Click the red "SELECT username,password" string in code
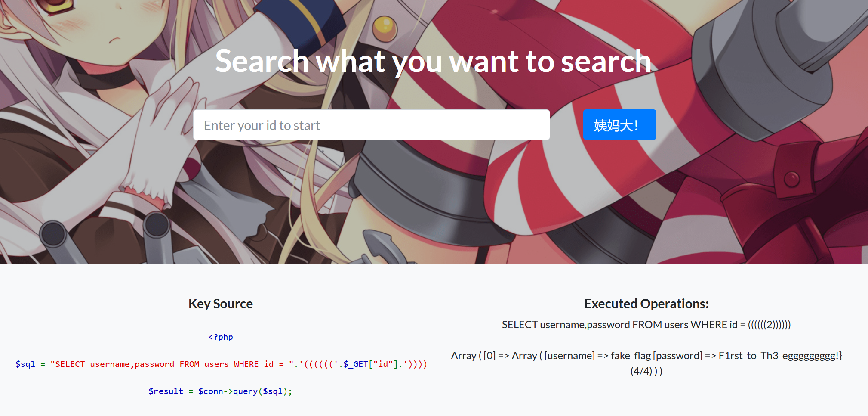The height and width of the screenshot is (416, 868). click(112, 364)
